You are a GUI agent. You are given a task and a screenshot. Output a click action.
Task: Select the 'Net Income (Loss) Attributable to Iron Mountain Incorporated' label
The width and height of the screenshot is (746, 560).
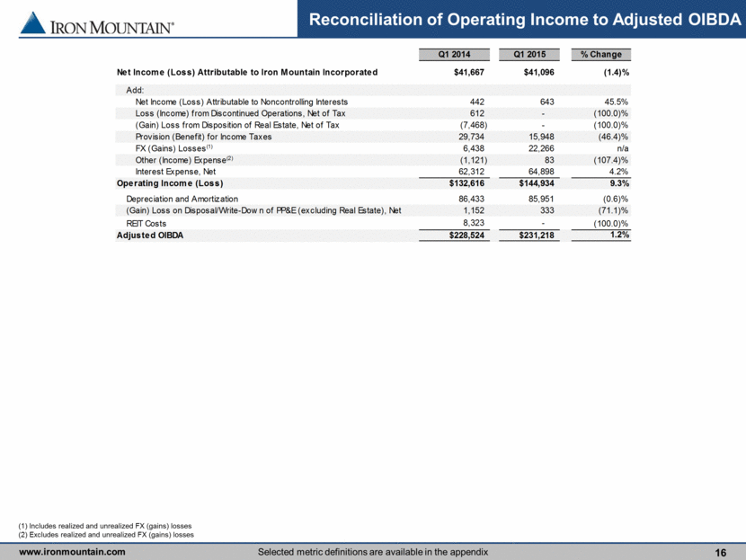pos(247,72)
